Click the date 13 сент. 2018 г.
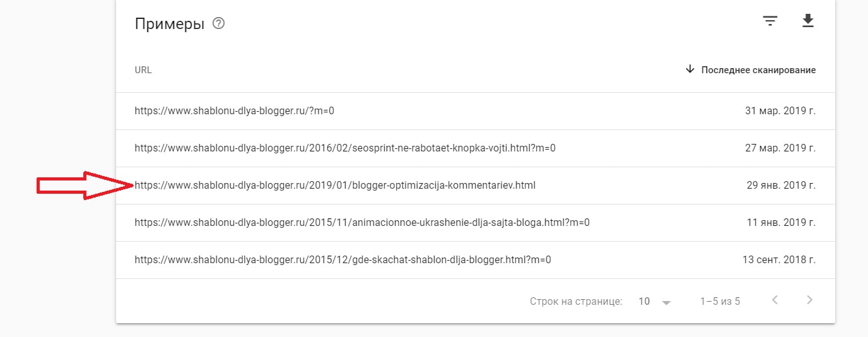Viewport: 868px width, 337px height. [779, 260]
